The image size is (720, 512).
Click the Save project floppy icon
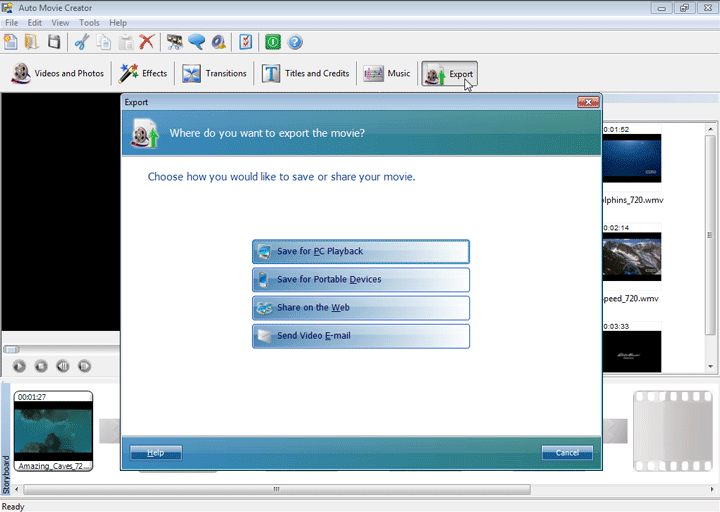pyautogui.click(x=54, y=42)
